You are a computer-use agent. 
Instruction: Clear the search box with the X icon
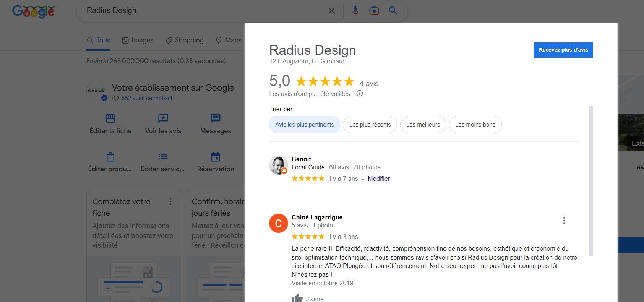pyautogui.click(x=332, y=11)
